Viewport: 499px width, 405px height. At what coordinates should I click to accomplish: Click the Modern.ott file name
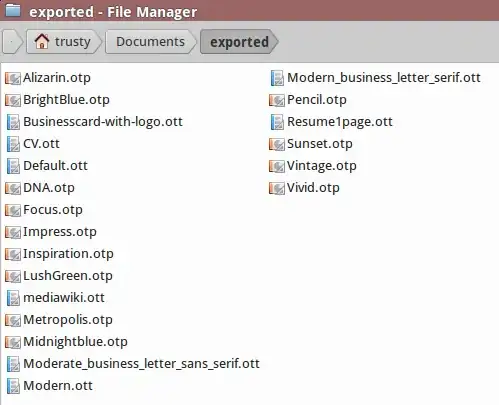(58, 386)
